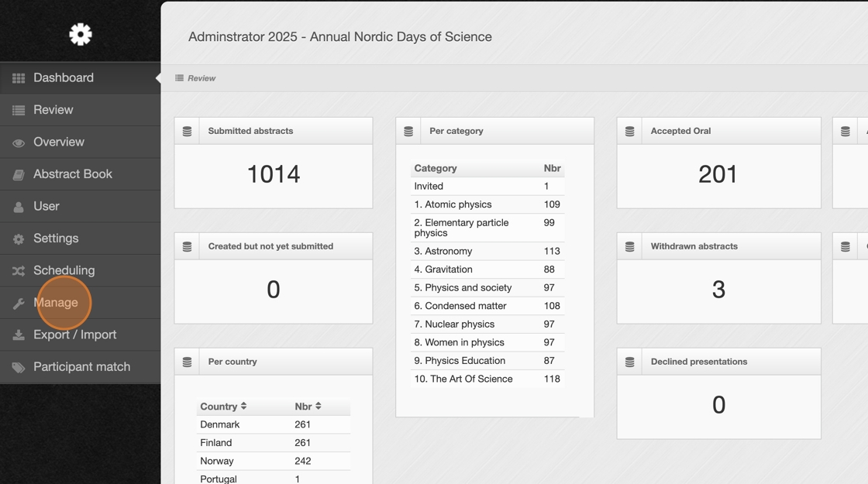This screenshot has height=484, width=868.
Task: Click the Abstract Book icon
Action: 19,175
